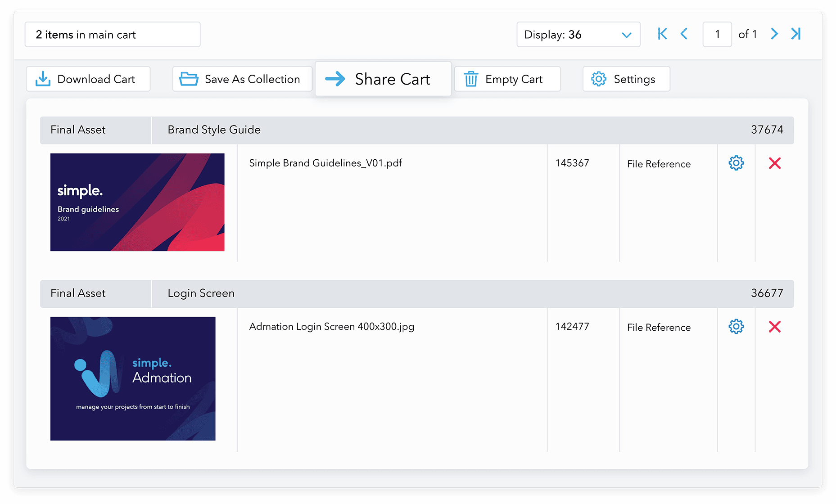This screenshot has height=504, width=836.
Task: Go to previous page chevron
Action: click(x=684, y=34)
